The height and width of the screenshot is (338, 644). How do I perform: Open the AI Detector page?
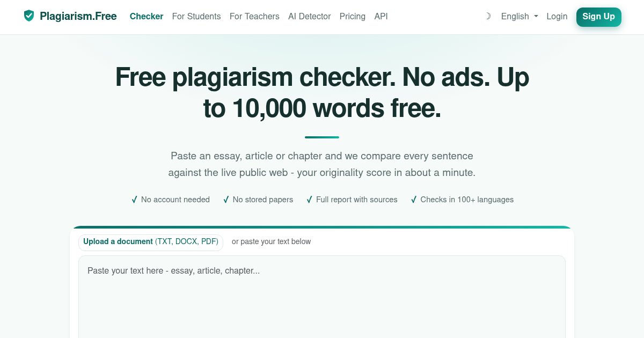[x=310, y=16]
